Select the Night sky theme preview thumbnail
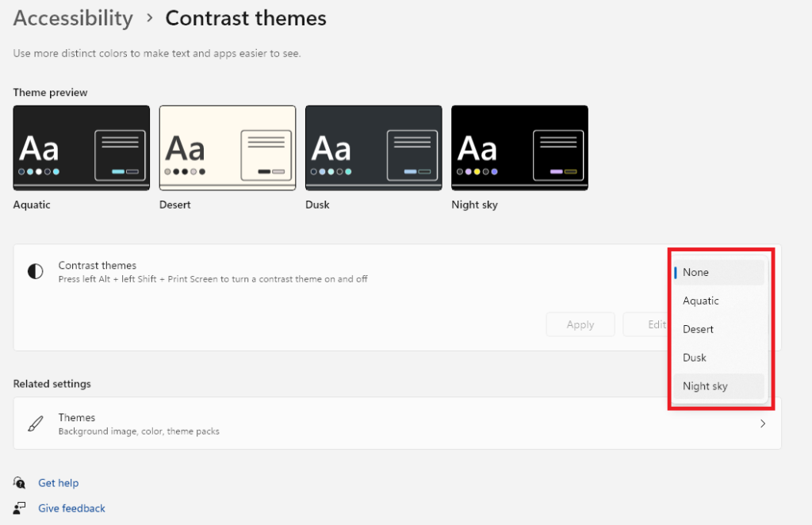812x525 pixels. point(519,148)
